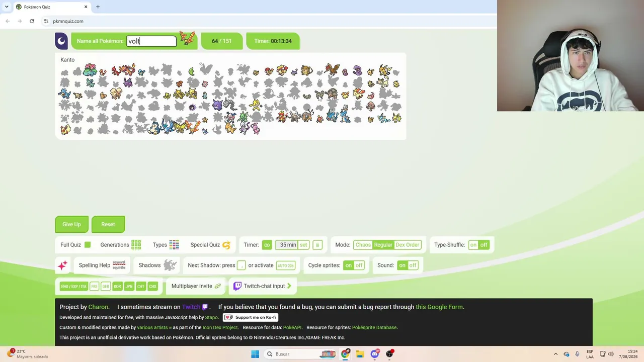This screenshot has height=362, width=644.
Task: Open the Types quiz selector
Action: coord(166,245)
